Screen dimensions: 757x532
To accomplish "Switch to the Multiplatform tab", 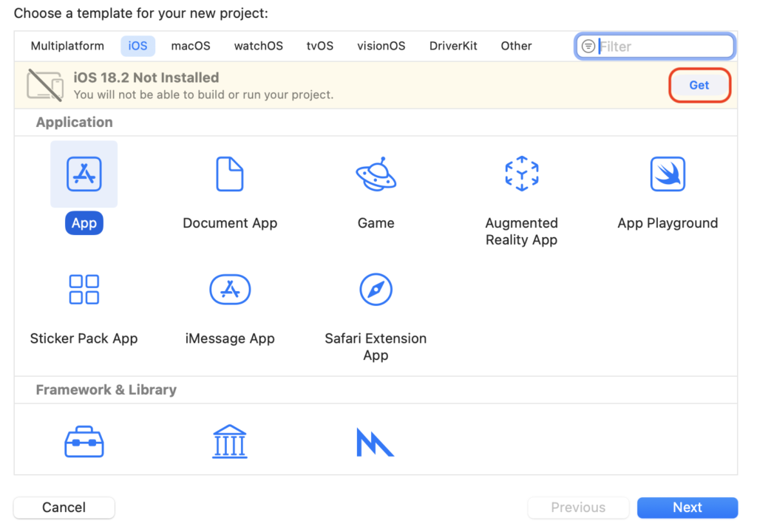I will tap(67, 46).
